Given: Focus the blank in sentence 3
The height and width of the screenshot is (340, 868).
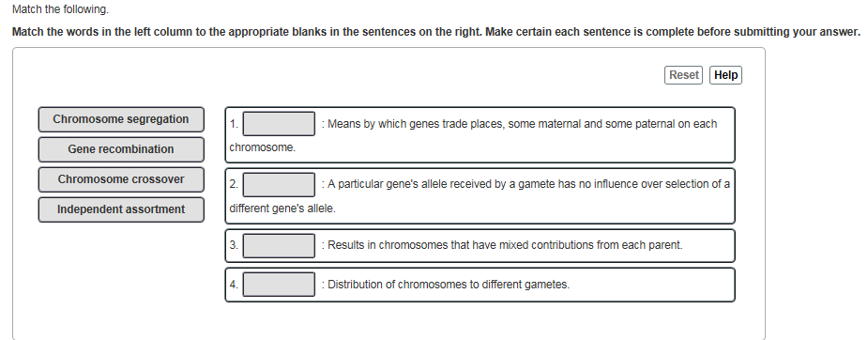Looking at the screenshot, I should pyautogui.click(x=279, y=245).
